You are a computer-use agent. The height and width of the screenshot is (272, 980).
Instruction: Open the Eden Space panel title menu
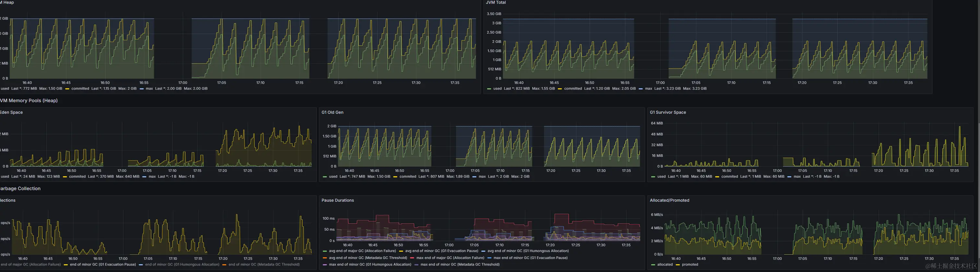click(x=11, y=112)
